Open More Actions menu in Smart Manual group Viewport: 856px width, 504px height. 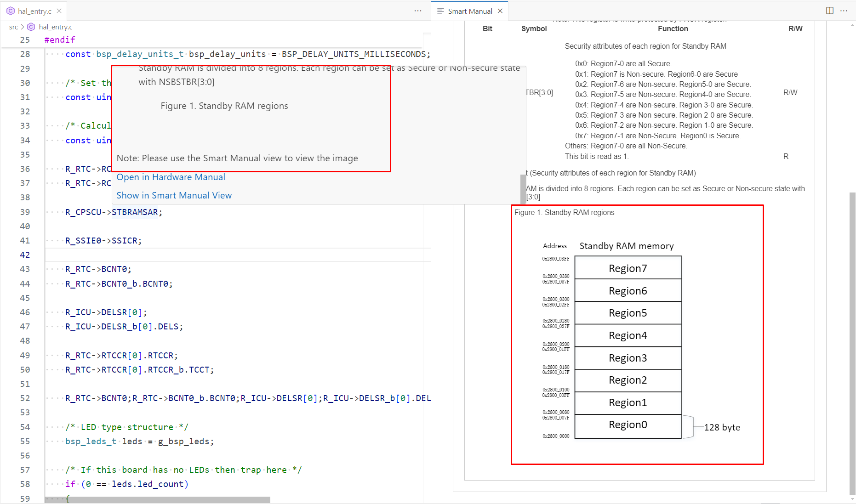click(844, 11)
